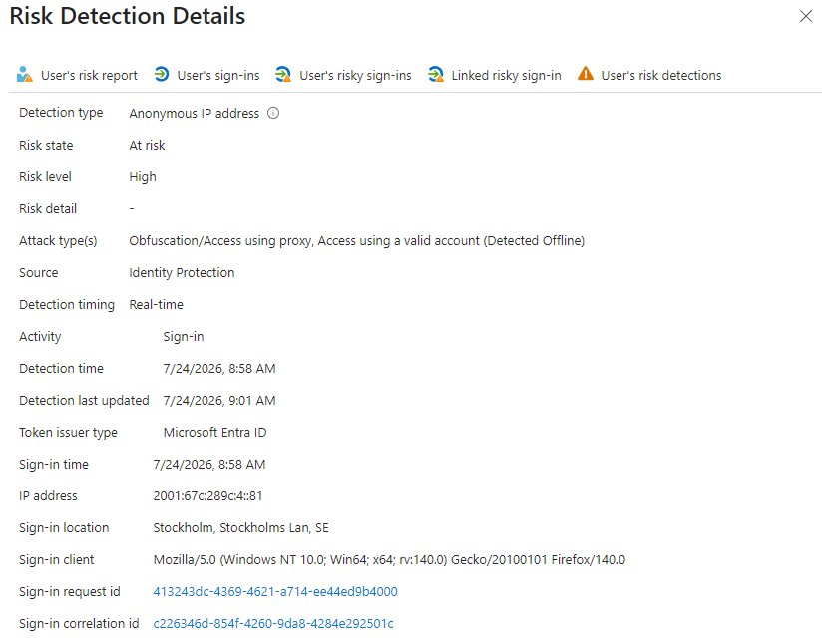This screenshot has width=825, height=644.
Task: Click the 'Sign-in correlation id' label
Action: coord(79,624)
